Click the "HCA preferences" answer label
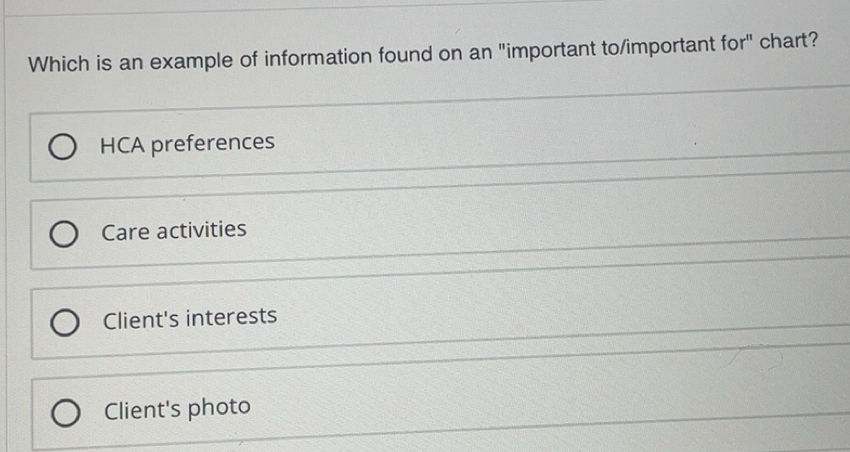The width and height of the screenshot is (850, 452). point(187,144)
